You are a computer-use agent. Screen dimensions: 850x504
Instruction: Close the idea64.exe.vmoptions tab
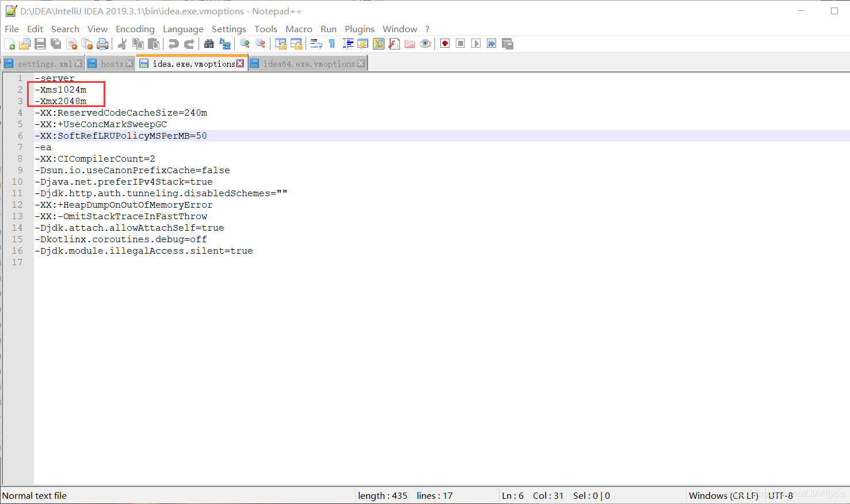[x=361, y=63]
